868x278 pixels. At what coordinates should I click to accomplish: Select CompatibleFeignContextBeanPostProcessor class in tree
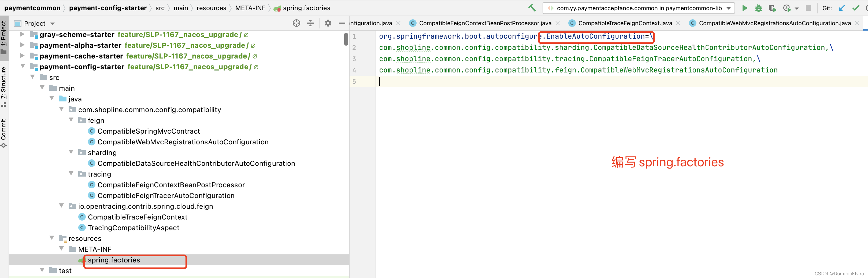(171, 185)
